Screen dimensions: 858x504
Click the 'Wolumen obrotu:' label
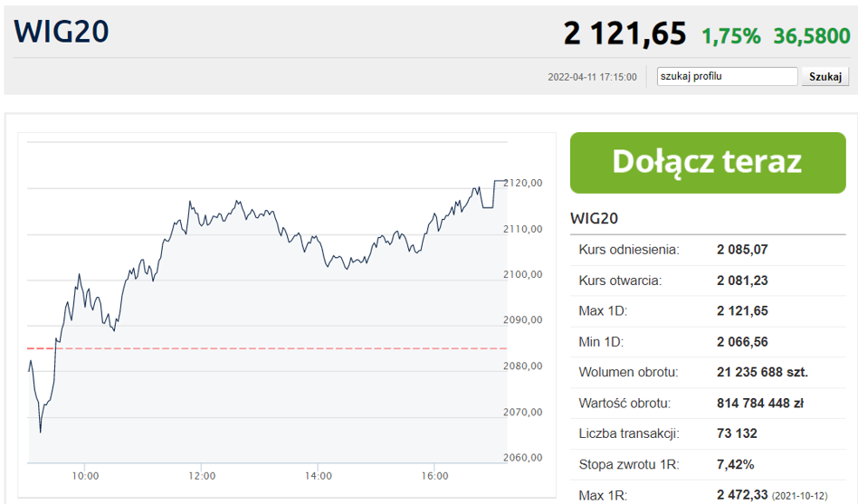coord(628,372)
